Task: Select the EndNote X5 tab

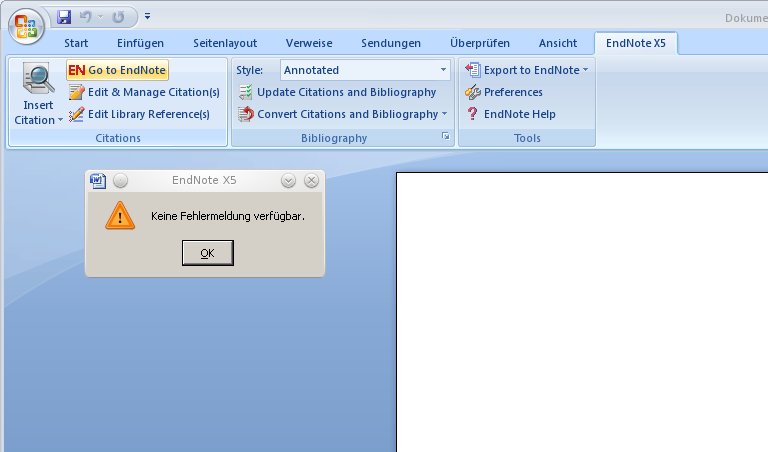Action: [636, 43]
